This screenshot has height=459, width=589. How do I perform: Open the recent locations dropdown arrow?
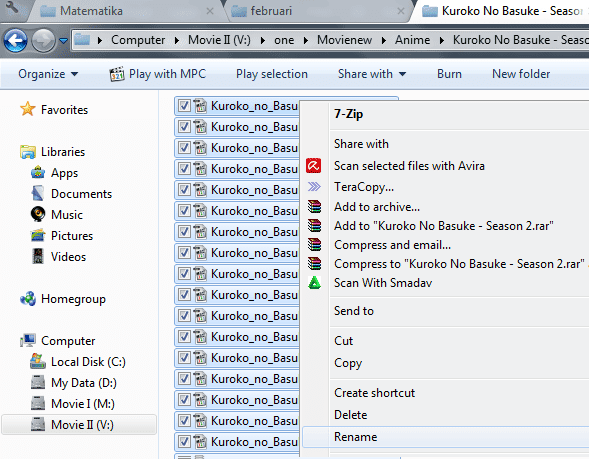click(63, 40)
